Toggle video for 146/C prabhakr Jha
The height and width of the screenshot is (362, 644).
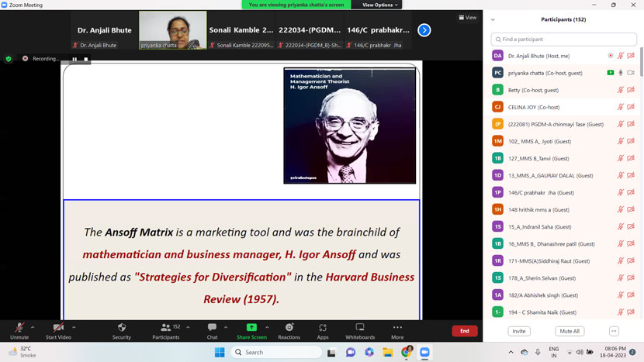(x=631, y=192)
